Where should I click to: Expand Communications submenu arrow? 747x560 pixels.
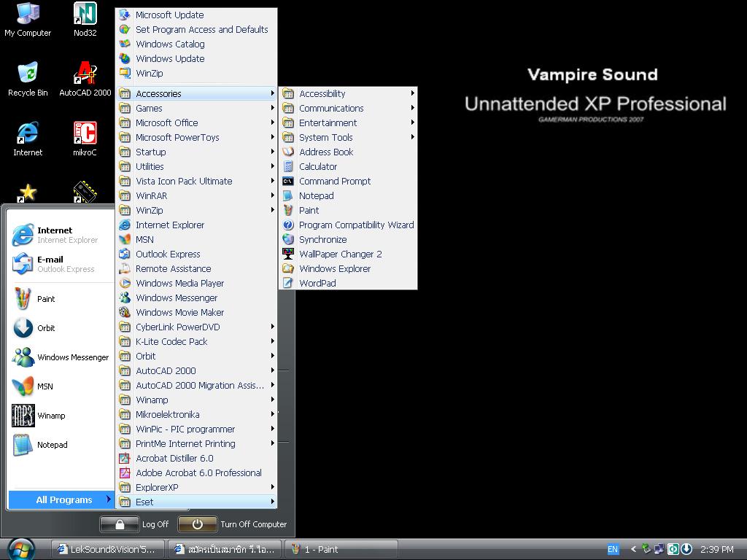point(413,108)
